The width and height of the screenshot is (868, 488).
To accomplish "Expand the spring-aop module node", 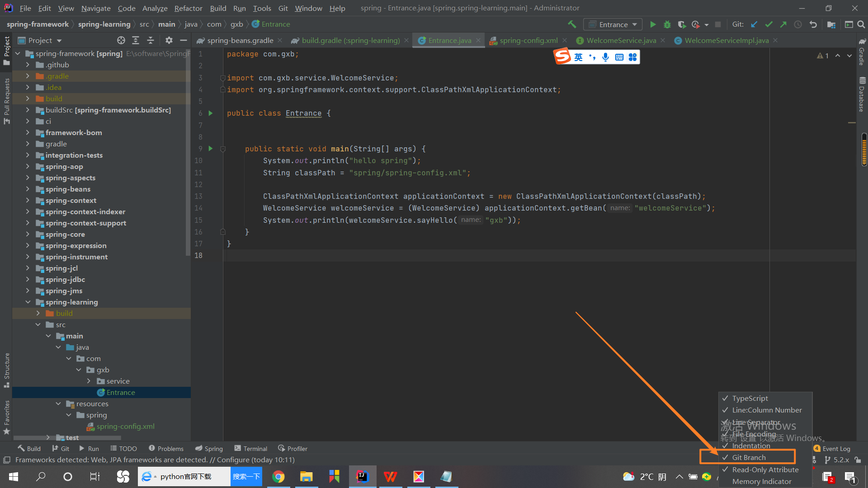I will (x=28, y=166).
